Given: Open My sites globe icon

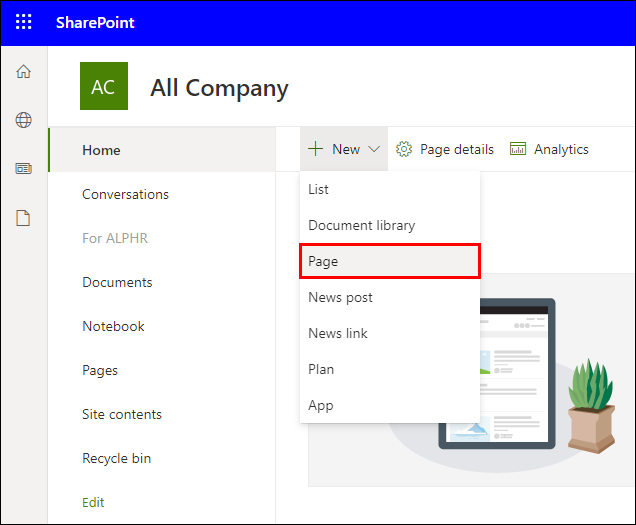Looking at the screenshot, I should (24, 120).
